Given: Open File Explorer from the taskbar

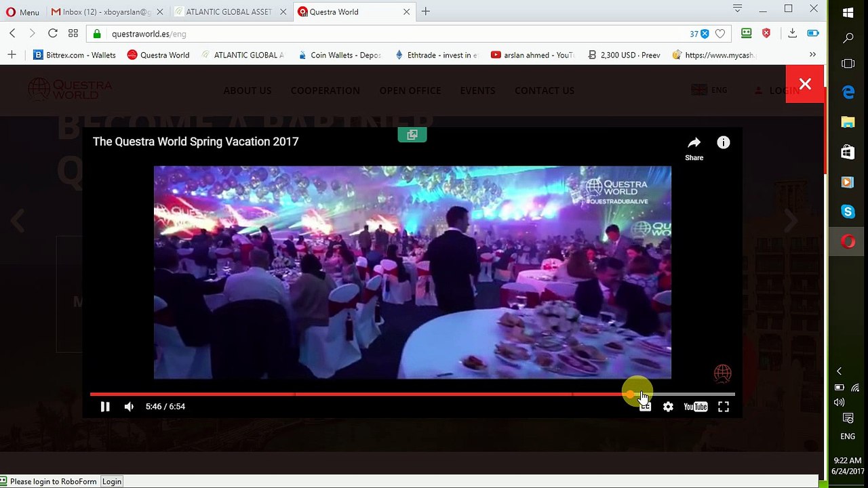Looking at the screenshot, I should click(848, 122).
